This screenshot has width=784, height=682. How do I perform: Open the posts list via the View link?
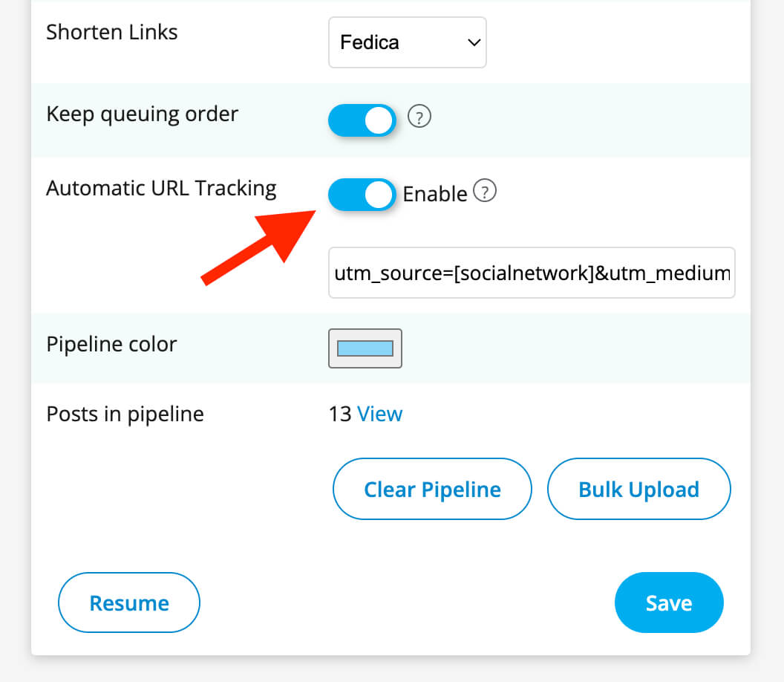[x=379, y=414]
